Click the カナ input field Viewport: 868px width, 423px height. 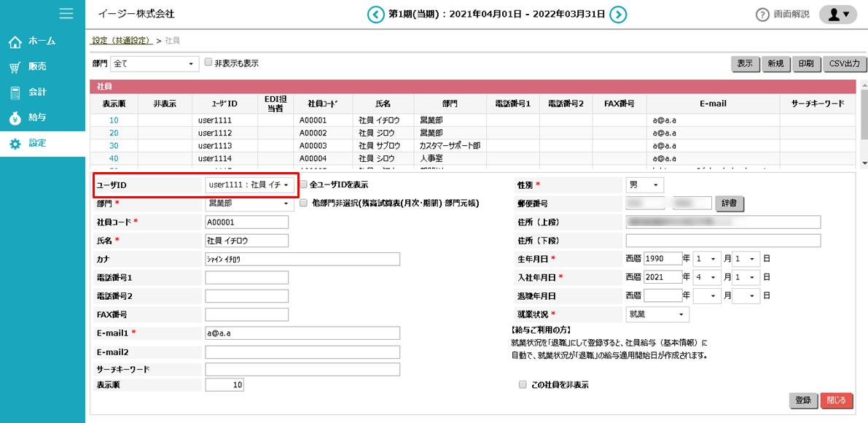(x=302, y=259)
